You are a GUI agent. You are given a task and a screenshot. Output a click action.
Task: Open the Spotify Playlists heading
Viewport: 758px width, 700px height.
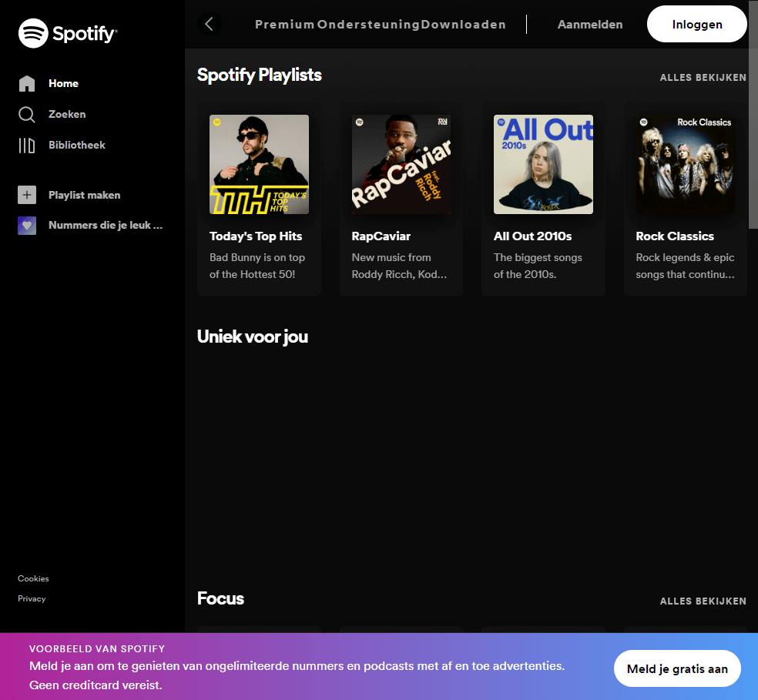pos(259,75)
